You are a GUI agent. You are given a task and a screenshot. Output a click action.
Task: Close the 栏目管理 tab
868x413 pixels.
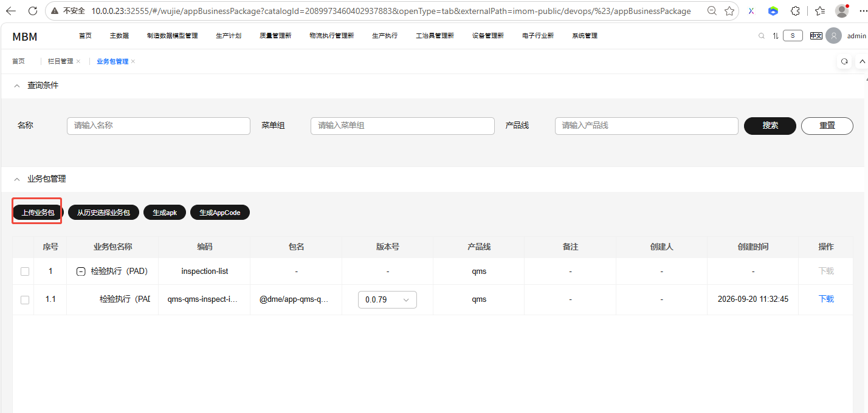(78, 61)
